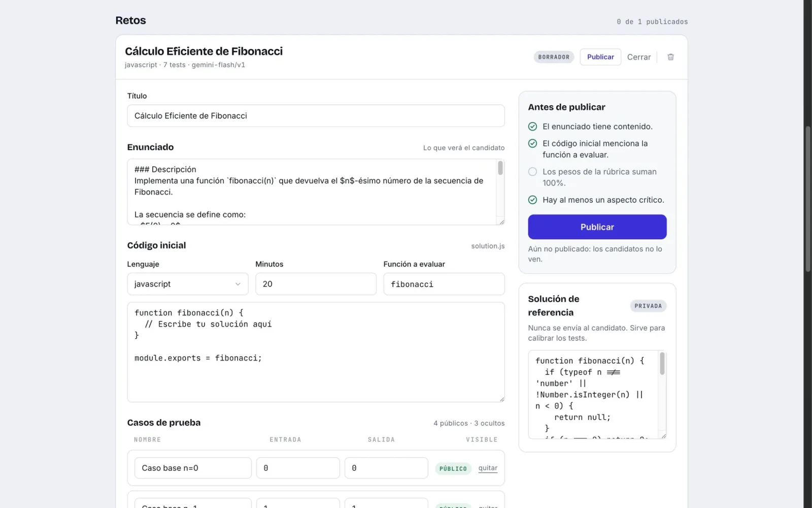Click the 'Retos' section heading
Screen dimensions: 812x508
130,20
